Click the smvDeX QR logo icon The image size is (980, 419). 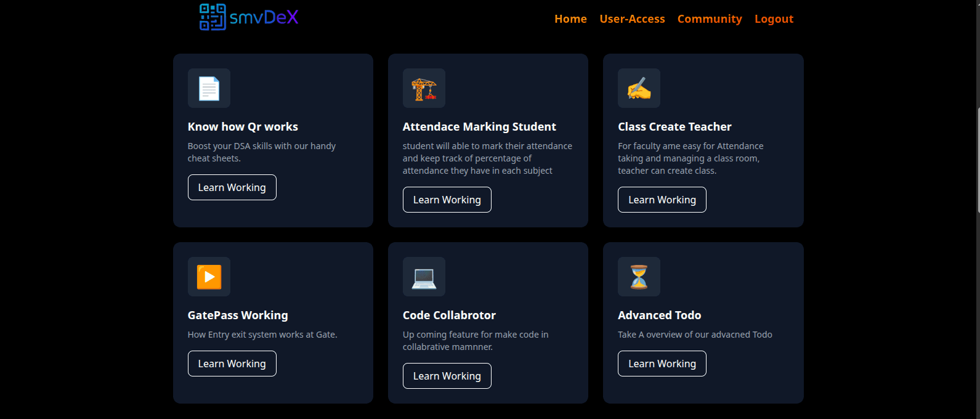pos(213,17)
